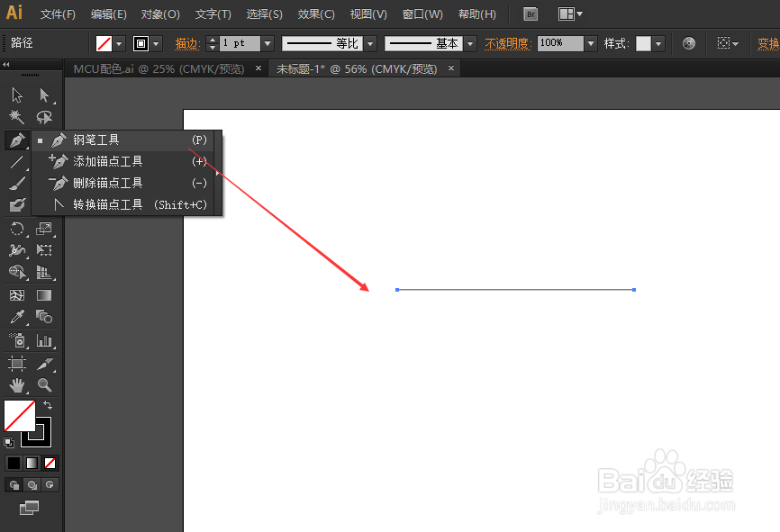Open the 变换 transform panel link
This screenshot has width=780, height=532.
click(x=768, y=44)
